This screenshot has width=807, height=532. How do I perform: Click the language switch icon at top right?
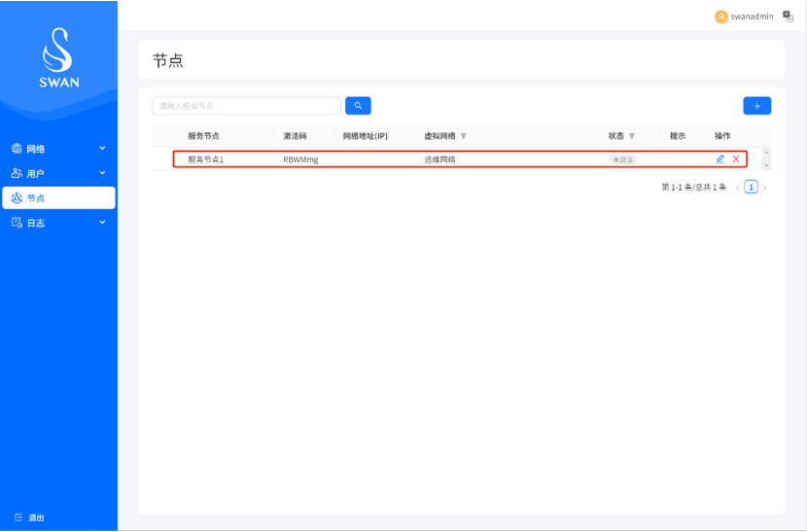[789, 17]
